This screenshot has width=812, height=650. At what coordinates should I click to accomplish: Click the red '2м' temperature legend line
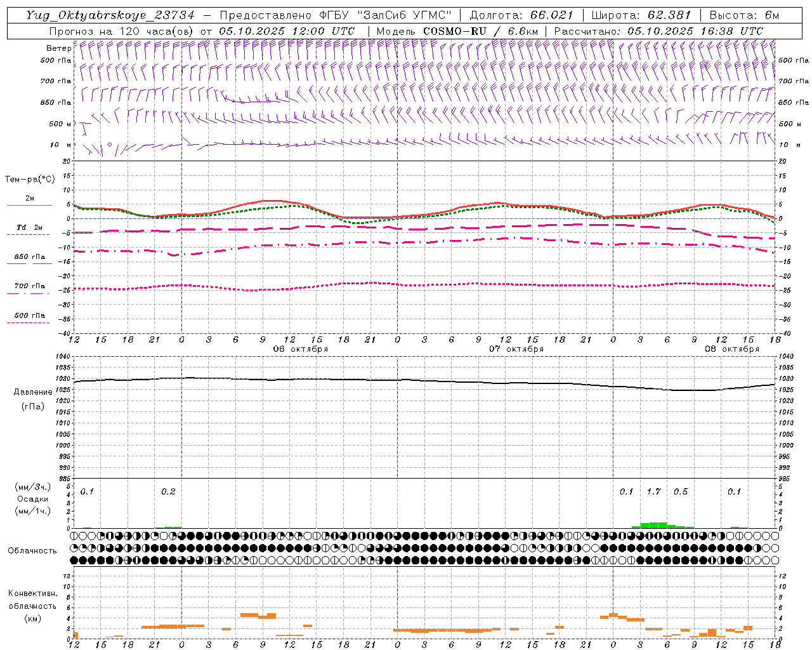click(29, 205)
